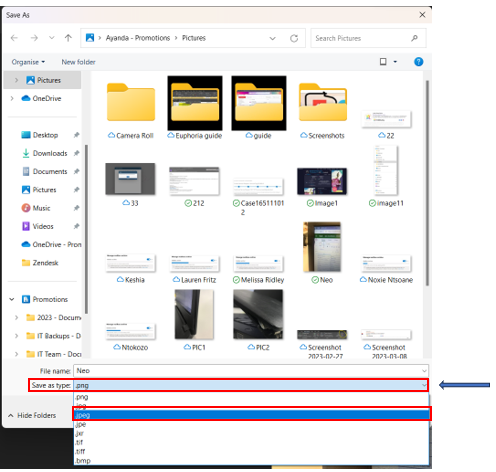Collapse the Promotions tree node
496x472 pixels.
[x=12, y=299]
